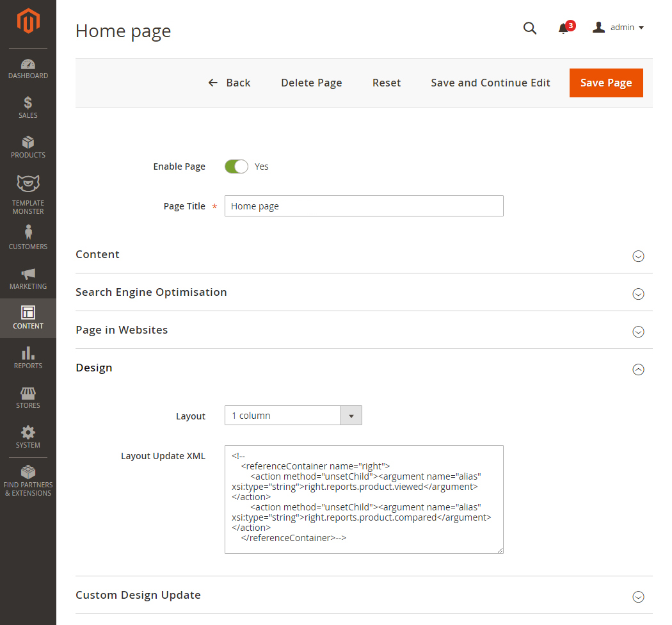Click the textarea resize handle corner
This screenshot has width=672, height=625.
point(500,550)
